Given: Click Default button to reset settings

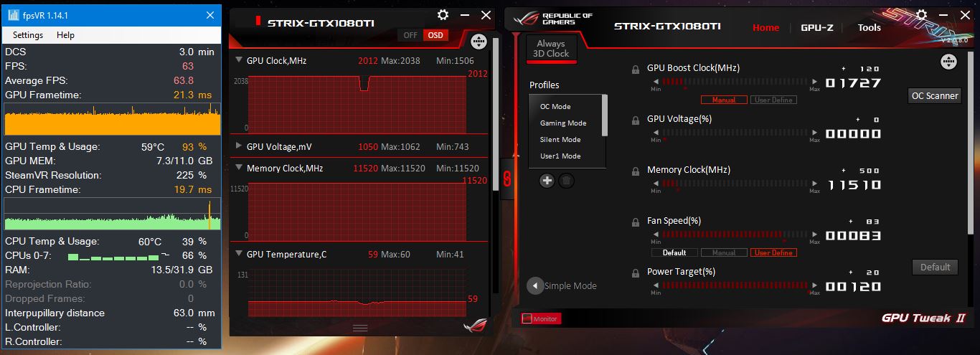Looking at the screenshot, I should [x=936, y=267].
